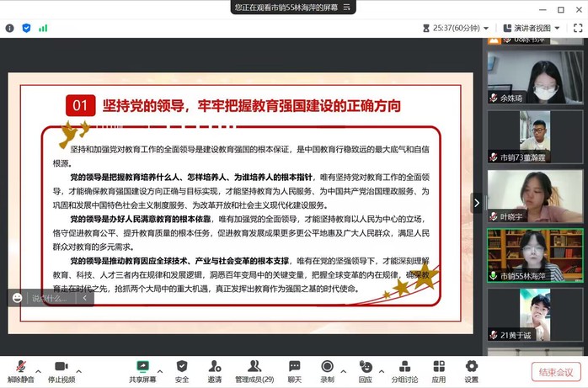Open the screen-share banner menu icon
This screenshot has height=388, width=588.
point(346,7)
